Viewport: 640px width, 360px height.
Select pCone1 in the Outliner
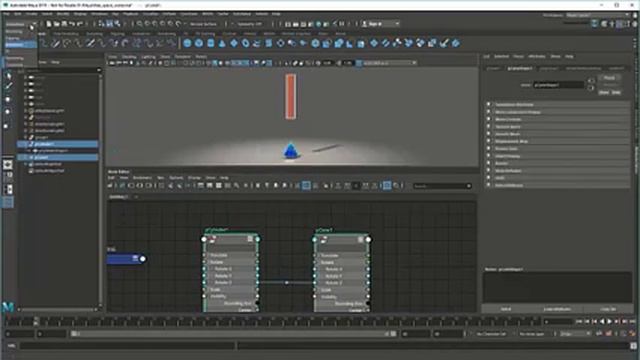click(x=58, y=157)
